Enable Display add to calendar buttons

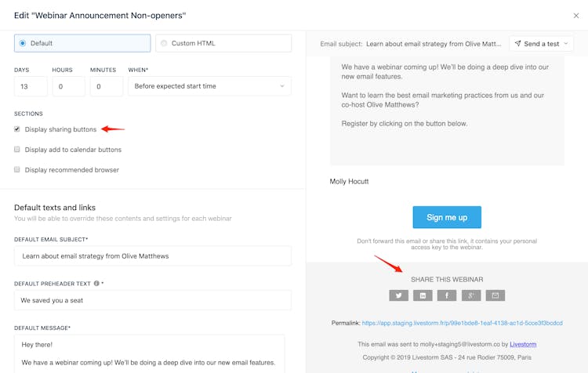click(x=17, y=150)
